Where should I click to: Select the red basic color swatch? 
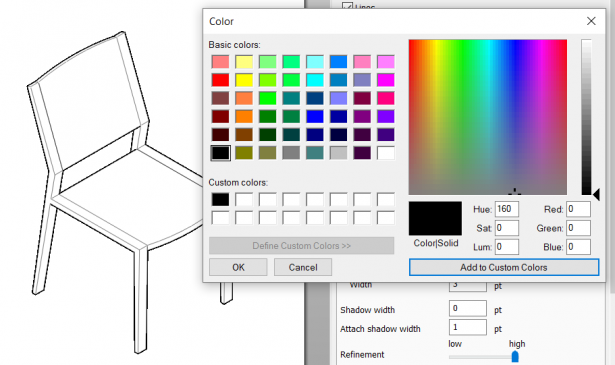pos(220,80)
